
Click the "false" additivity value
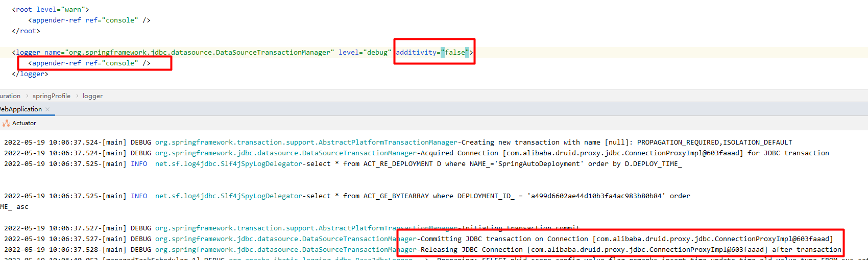tap(455, 53)
